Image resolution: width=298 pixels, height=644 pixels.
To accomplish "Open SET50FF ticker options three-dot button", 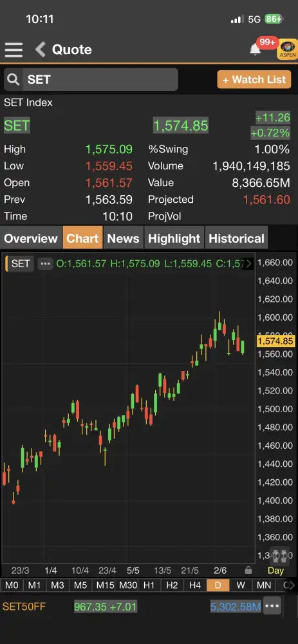I will 272,606.
